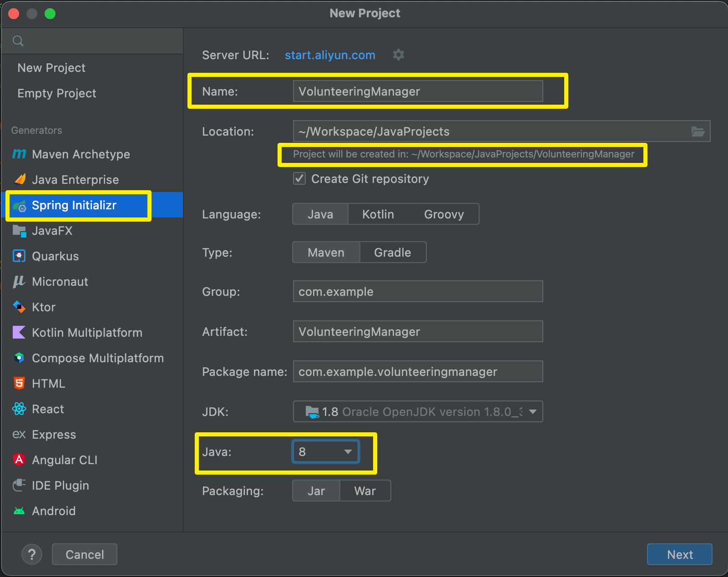Click the Cancel button
Screen dimensions: 728x577
85,554
